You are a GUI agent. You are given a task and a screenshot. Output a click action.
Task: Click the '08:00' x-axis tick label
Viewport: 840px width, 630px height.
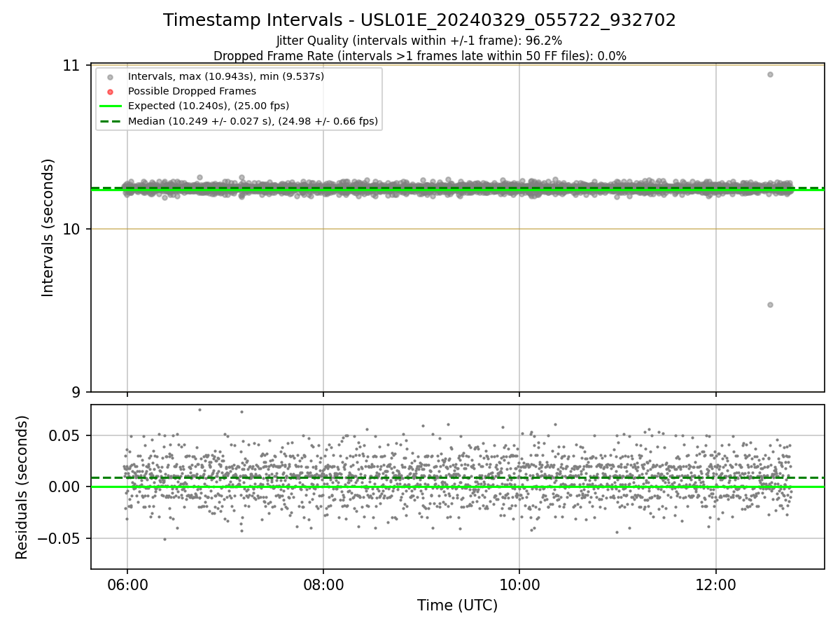323,584
